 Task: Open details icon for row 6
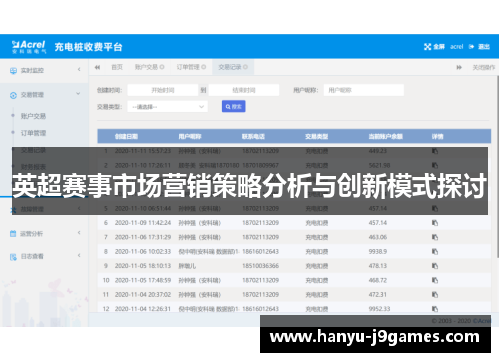click(435, 223)
